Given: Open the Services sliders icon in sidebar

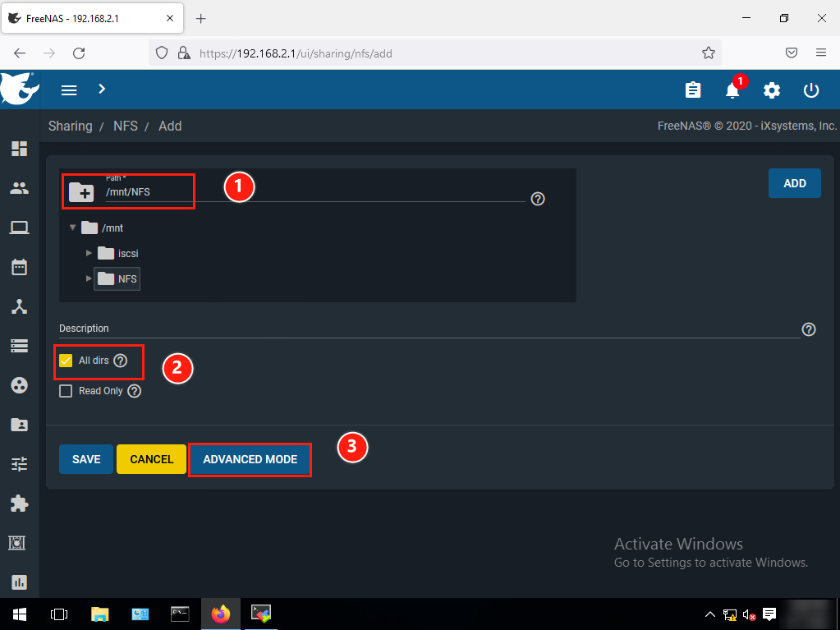Looking at the screenshot, I should [x=19, y=464].
